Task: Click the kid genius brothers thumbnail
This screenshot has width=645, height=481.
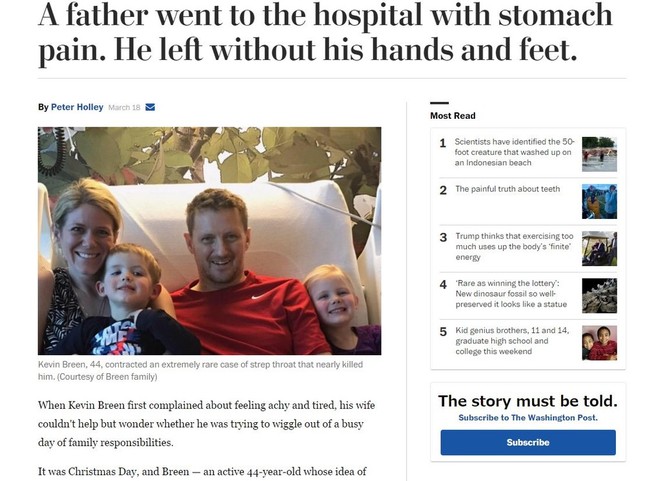Action: coord(599,342)
